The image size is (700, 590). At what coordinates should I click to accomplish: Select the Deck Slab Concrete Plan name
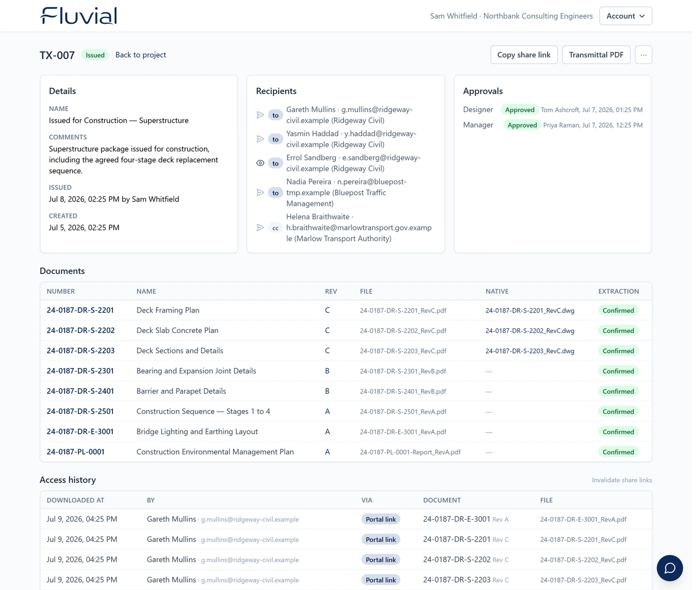pos(177,330)
